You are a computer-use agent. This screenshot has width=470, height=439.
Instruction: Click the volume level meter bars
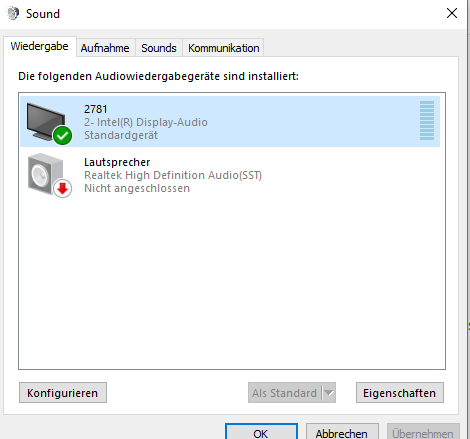[x=427, y=120]
